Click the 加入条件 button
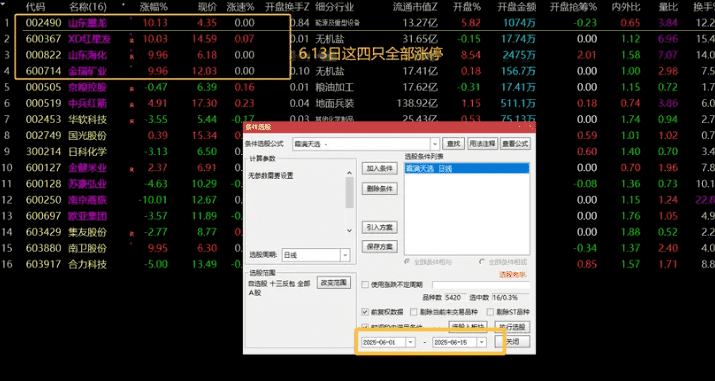Screen dimensions: 715x381 tap(379, 168)
